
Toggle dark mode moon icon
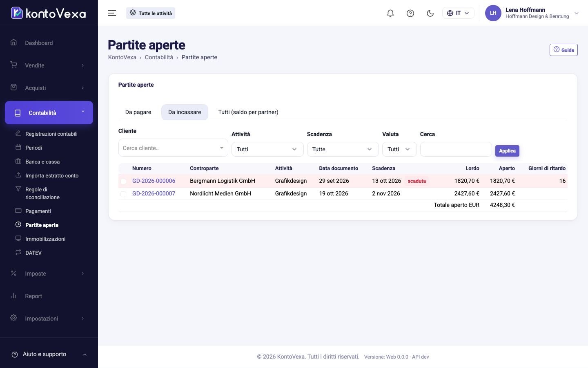[430, 13]
